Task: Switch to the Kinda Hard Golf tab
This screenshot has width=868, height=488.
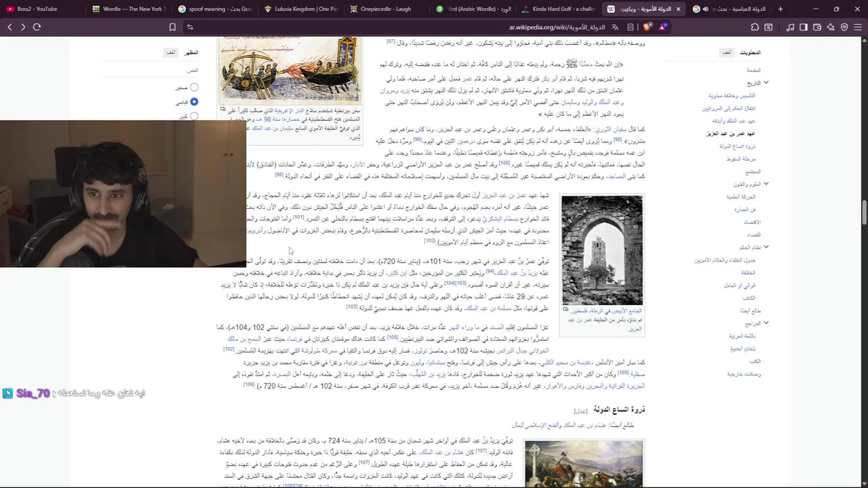Action: click(559, 9)
